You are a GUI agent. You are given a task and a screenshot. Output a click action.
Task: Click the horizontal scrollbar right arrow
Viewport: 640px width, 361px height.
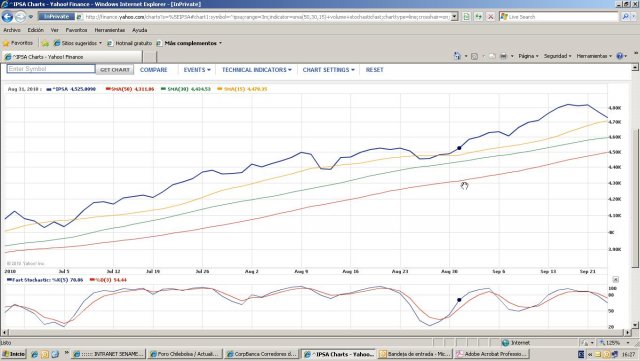point(628,332)
